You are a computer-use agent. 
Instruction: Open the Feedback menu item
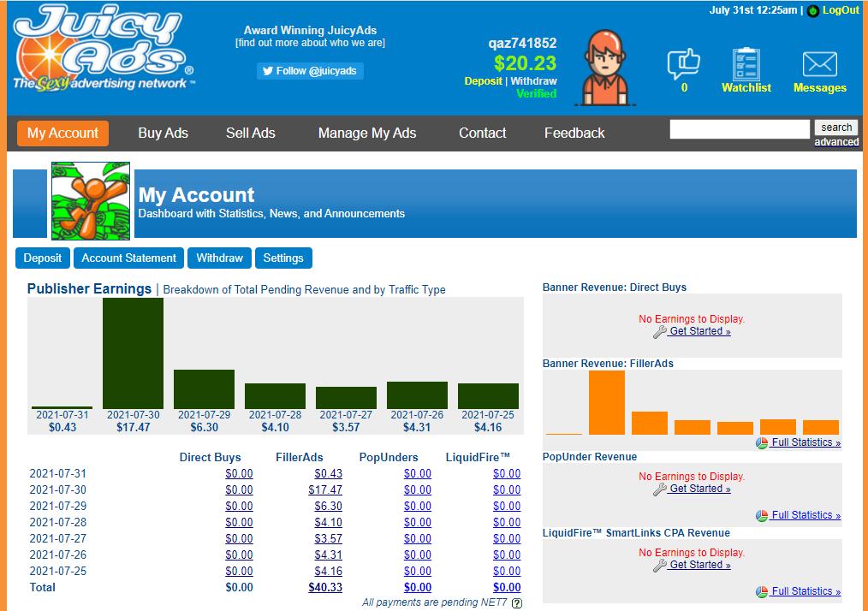click(x=574, y=133)
